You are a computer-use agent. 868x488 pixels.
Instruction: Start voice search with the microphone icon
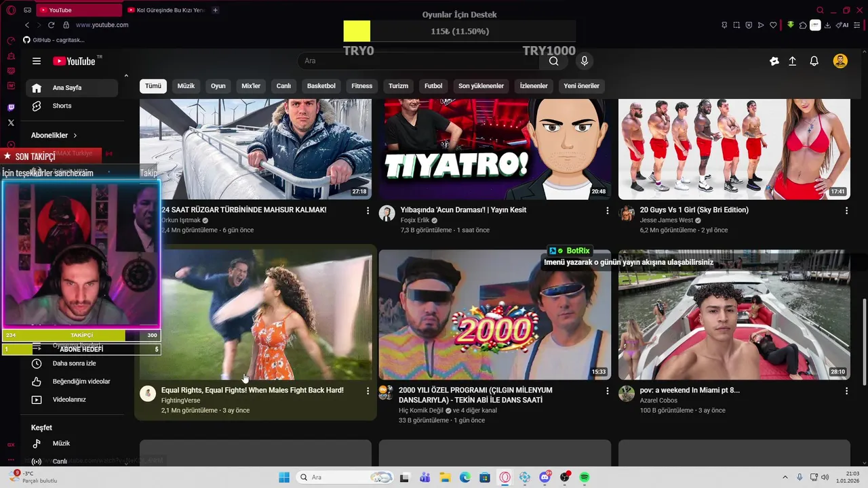click(585, 61)
